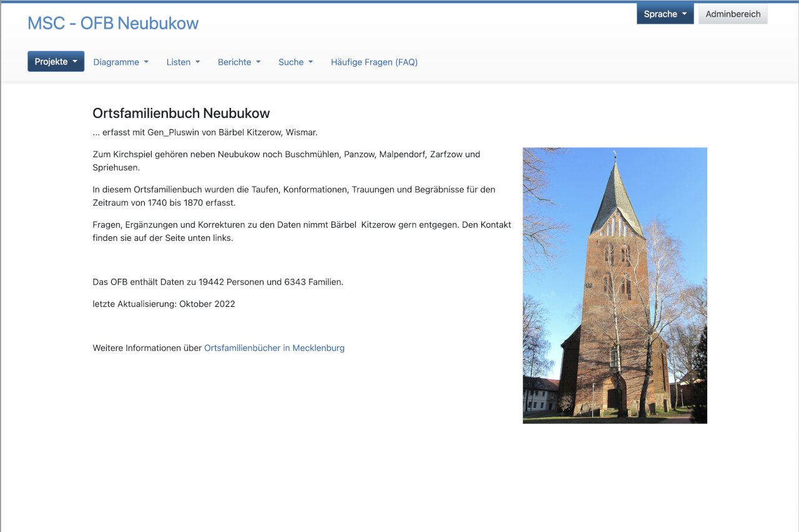Click the line with 19442 Personen count
Image resolution: width=799 pixels, height=532 pixels.
(218, 282)
